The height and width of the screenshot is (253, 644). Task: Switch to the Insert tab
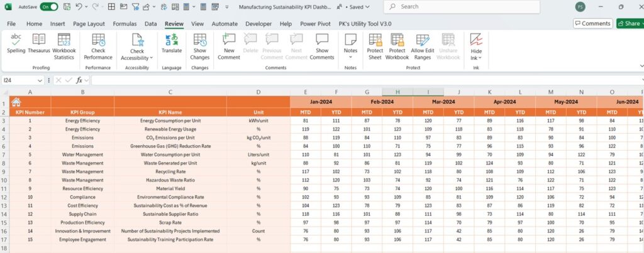[x=57, y=24]
